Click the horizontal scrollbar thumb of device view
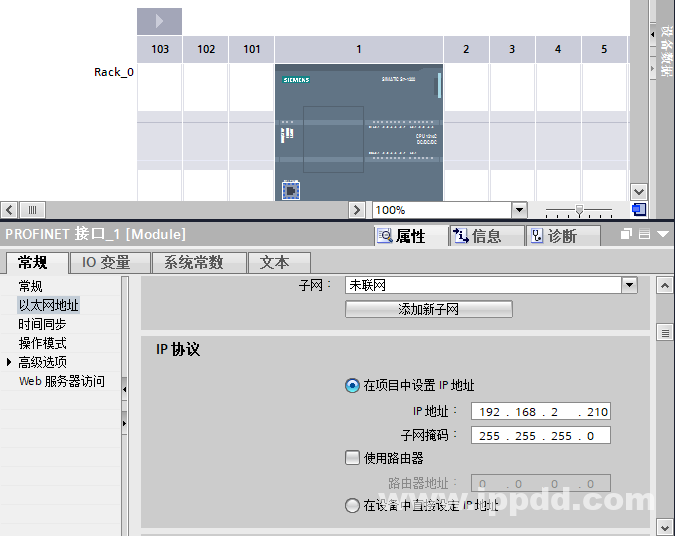The width and height of the screenshot is (675, 536). pyautogui.click(x=32, y=210)
